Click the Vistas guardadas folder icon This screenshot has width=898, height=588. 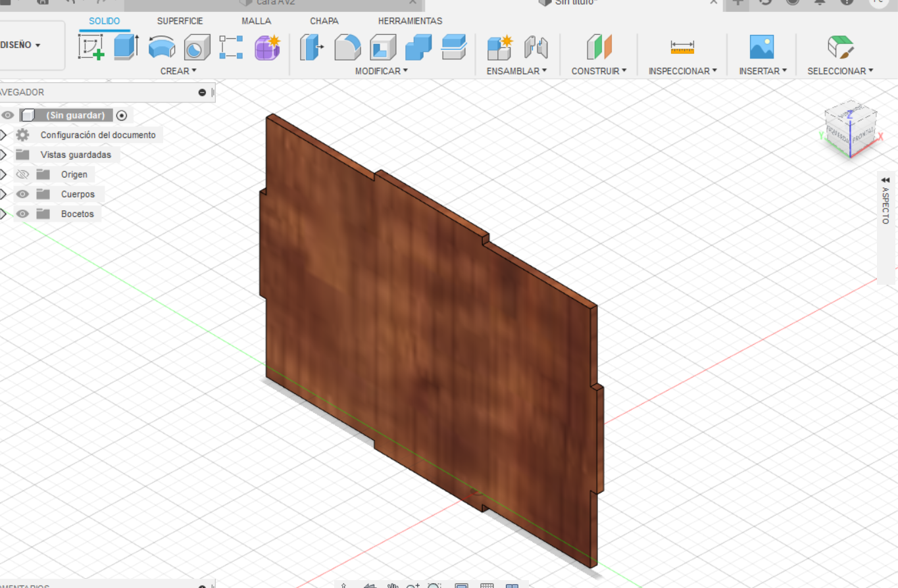tap(23, 155)
